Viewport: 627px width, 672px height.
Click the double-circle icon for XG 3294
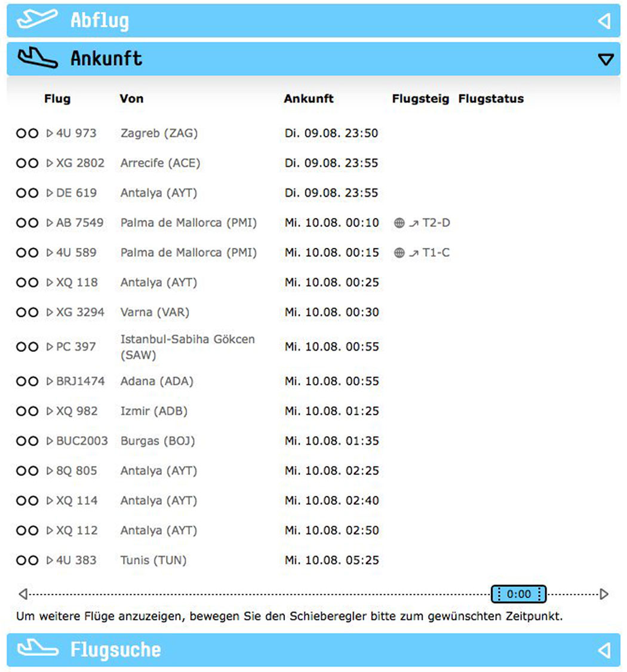tap(27, 312)
